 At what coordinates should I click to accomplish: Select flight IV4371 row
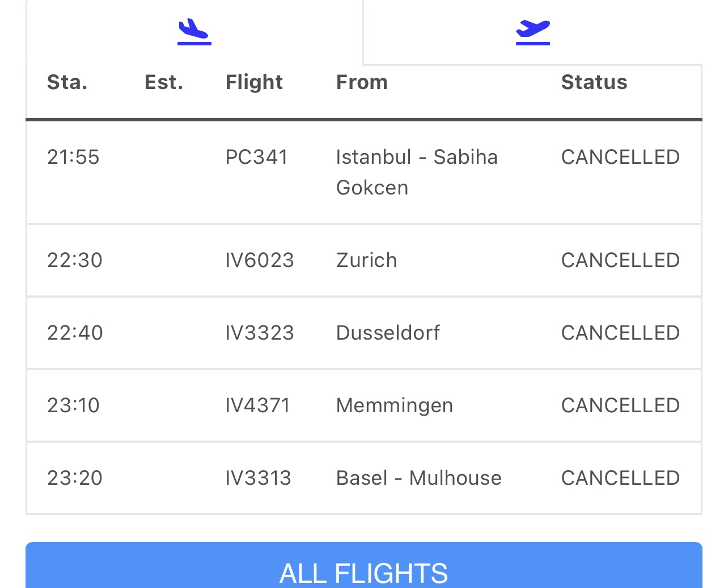pos(364,405)
